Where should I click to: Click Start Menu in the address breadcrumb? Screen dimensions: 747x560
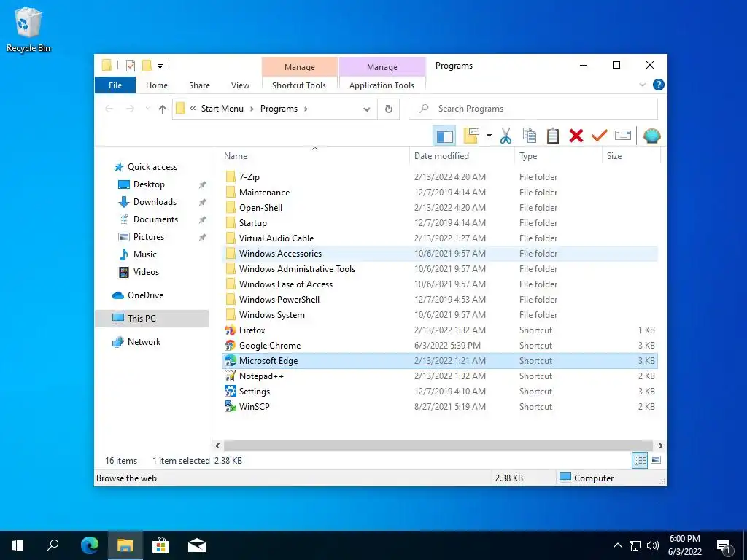pos(222,109)
